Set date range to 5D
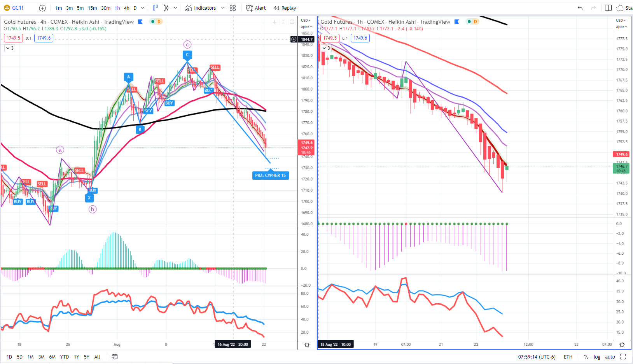 tap(20, 357)
